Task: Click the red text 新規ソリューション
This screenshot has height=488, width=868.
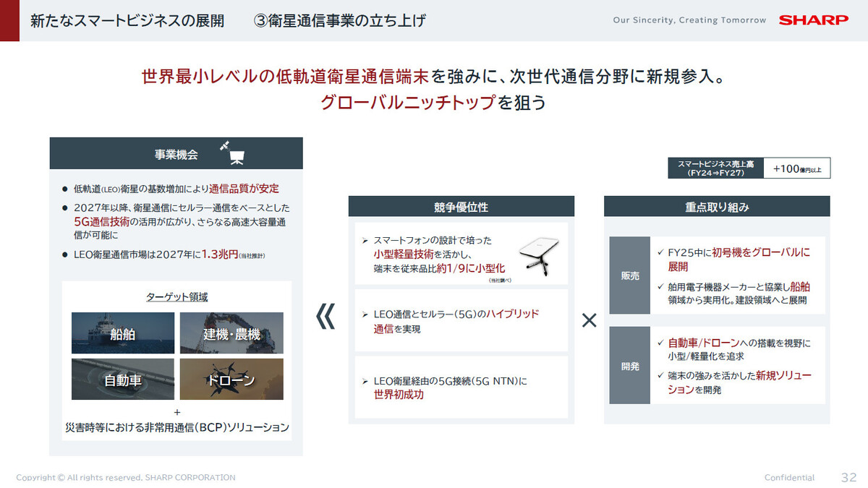Action: click(740, 382)
